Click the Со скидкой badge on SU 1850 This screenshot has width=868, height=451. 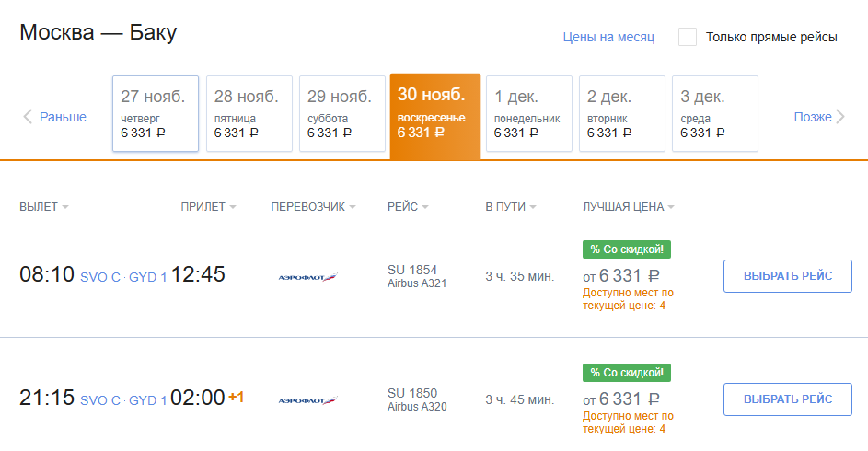coord(627,373)
